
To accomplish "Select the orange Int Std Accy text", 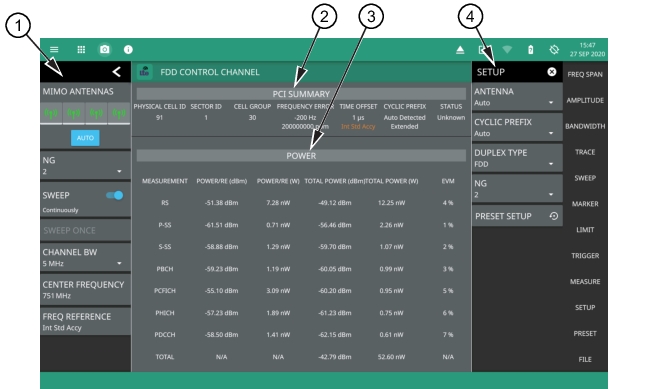I will [x=358, y=126].
